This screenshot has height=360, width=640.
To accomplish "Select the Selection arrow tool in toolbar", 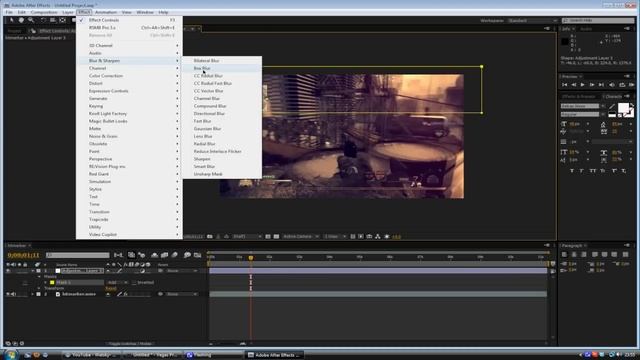I will [x=11, y=20].
